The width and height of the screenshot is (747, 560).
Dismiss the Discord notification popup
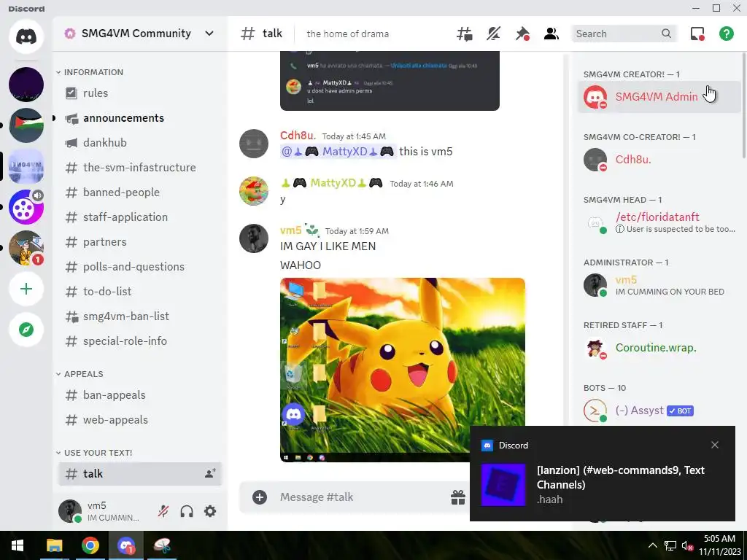tap(715, 445)
